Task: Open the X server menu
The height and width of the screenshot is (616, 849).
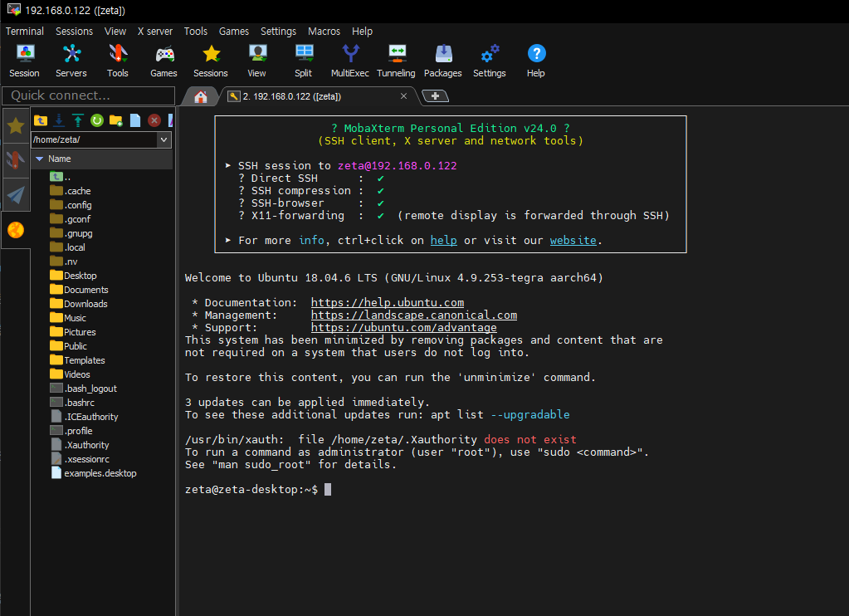Action: coord(155,32)
